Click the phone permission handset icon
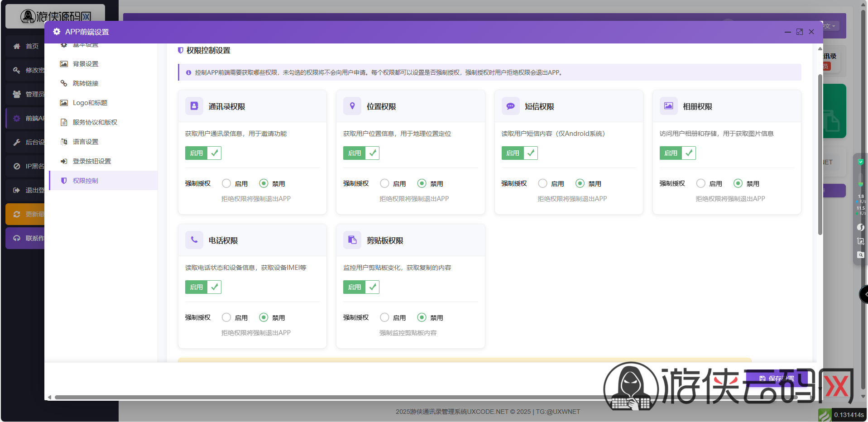 [x=194, y=240]
